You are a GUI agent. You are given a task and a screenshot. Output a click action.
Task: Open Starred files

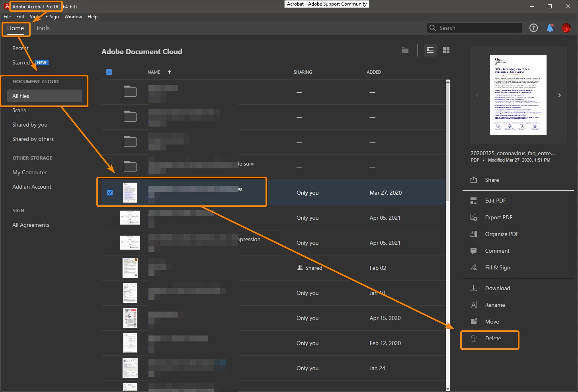[21, 62]
